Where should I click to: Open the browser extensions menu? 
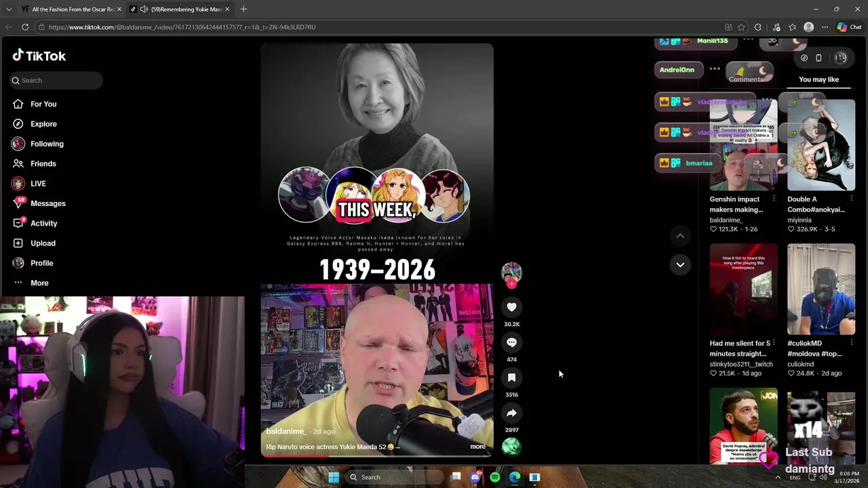point(758,27)
